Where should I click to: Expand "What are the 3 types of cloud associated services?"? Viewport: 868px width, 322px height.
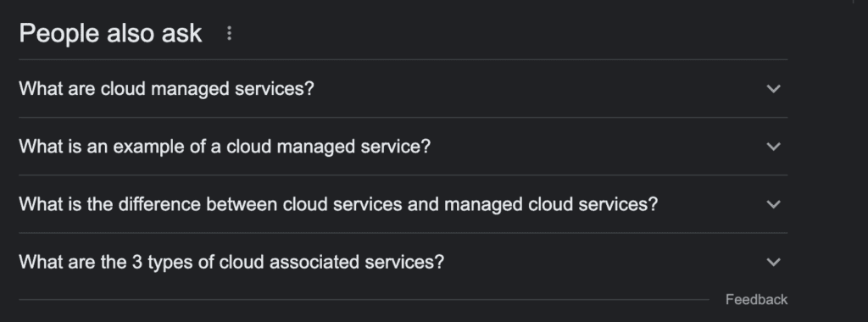pyautogui.click(x=403, y=262)
